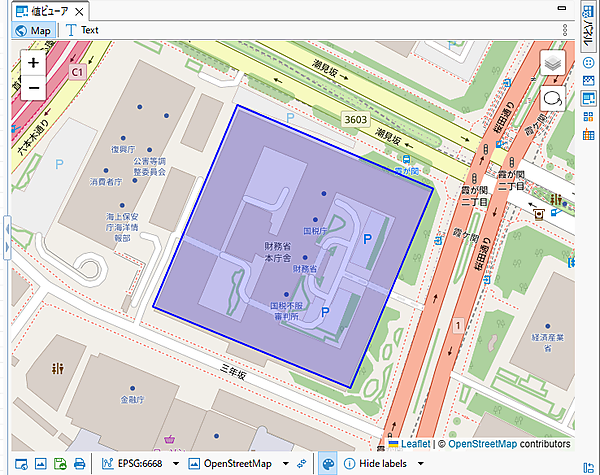Switch to the Text tab
Image resolution: width=600 pixels, height=475 pixels.
tap(82, 30)
